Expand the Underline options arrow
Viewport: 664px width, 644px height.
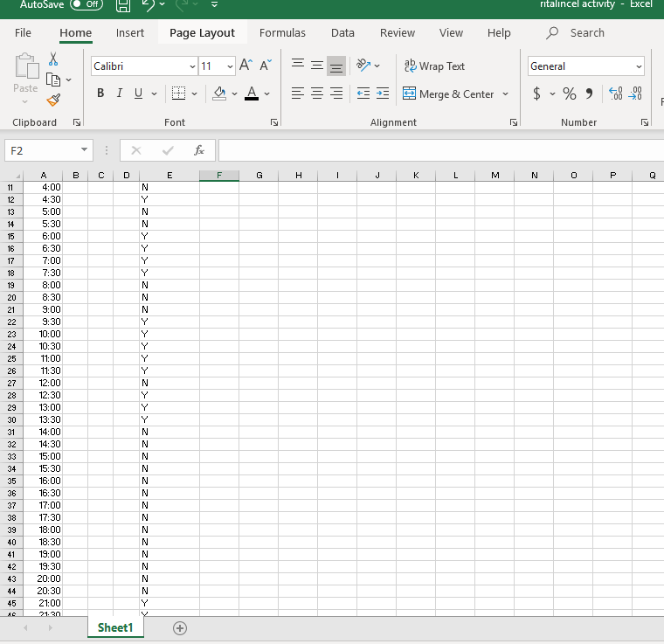[154, 93]
